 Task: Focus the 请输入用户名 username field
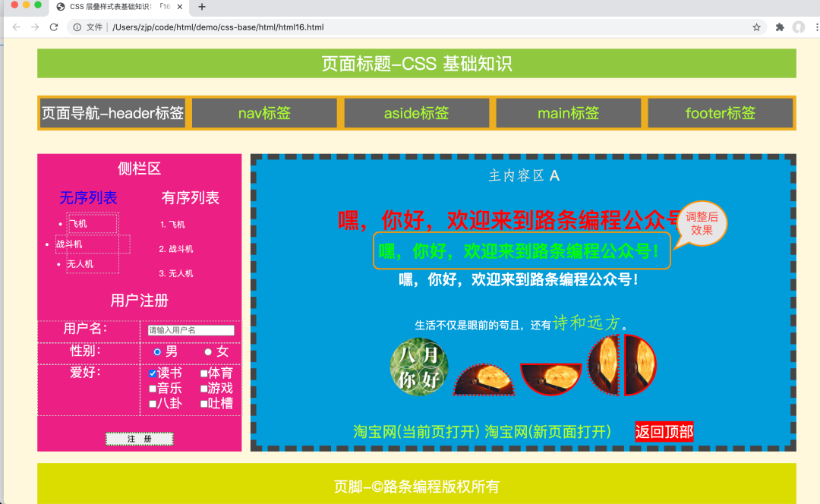191,330
